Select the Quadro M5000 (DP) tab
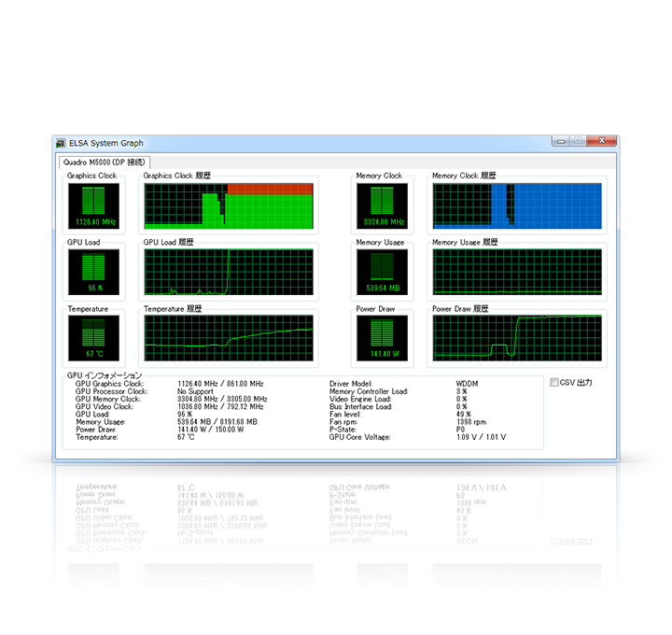Viewport: 672px width, 635px height. [x=105, y=162]
